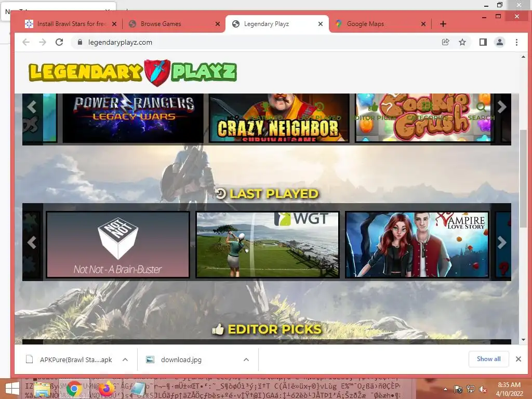Close the Legendary Playz tab
Image resolution: width=532 pixels, height=399 pixels.
pos(320,24)
